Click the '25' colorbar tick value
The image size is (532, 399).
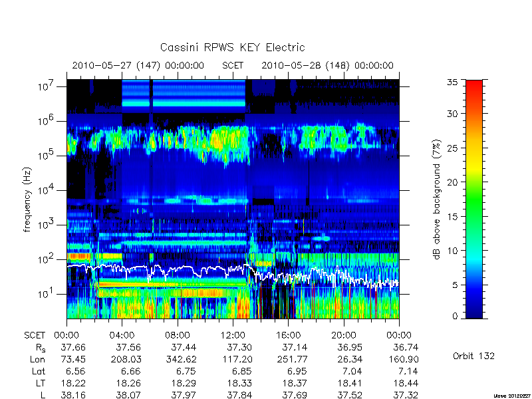[x=452, y=148]
